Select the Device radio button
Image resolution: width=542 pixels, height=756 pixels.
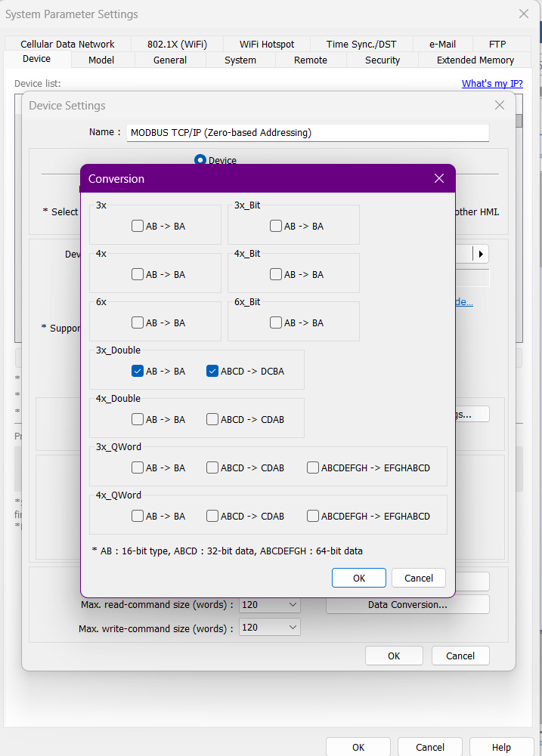click(x=200, y=160)
